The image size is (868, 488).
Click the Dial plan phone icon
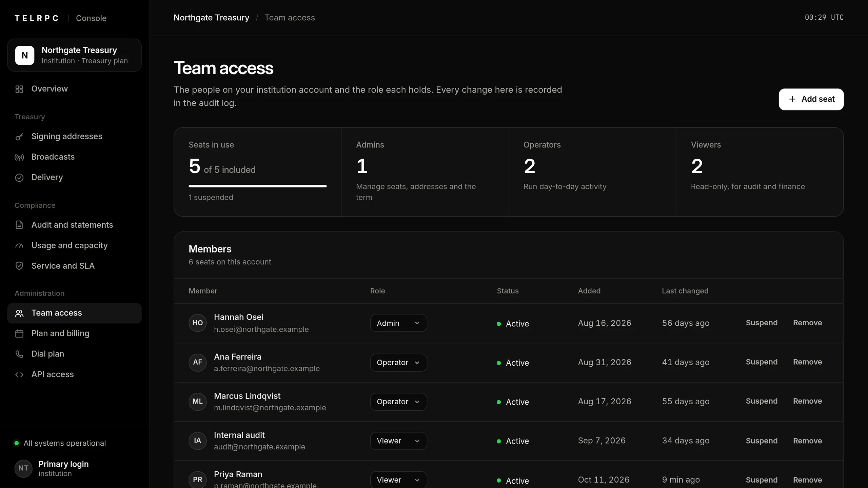(19, 354)
